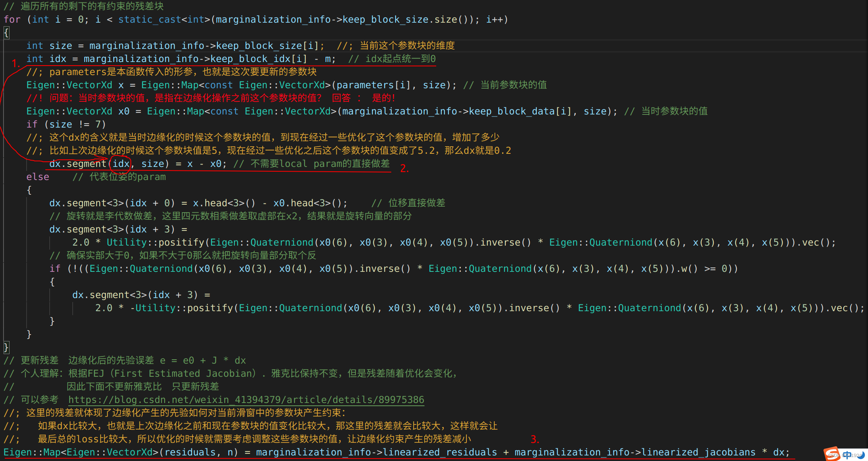Click the blue 中 watermark icon
Image resolution: width=868 pixels, height=461 pixels.
847,455
